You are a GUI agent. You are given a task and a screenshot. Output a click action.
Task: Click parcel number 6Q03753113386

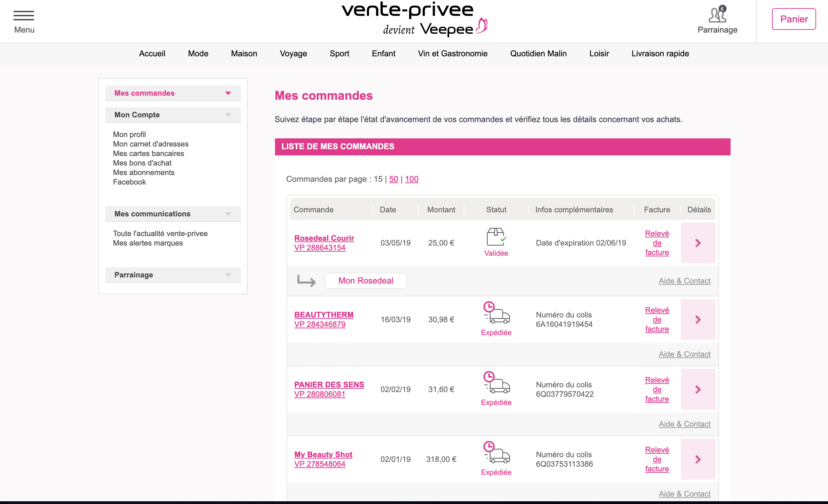pyautogui.click(x=564, y=464)
